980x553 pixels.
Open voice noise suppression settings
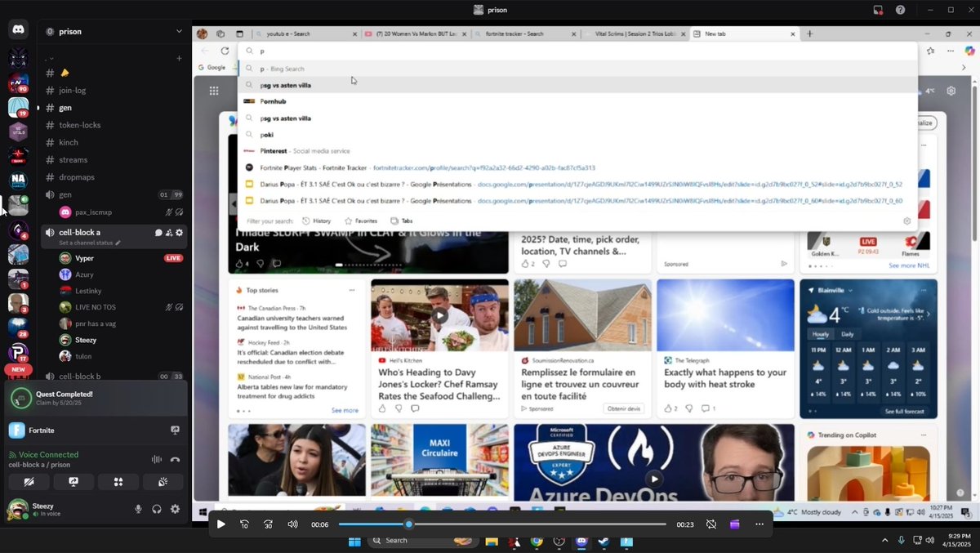coord(157,459)
